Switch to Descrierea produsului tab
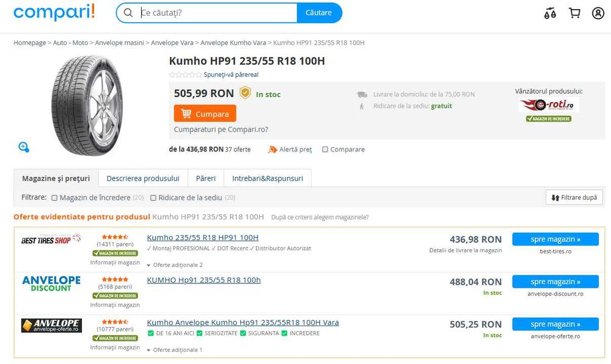Screen dimensions: 611x364 [143, 178]
